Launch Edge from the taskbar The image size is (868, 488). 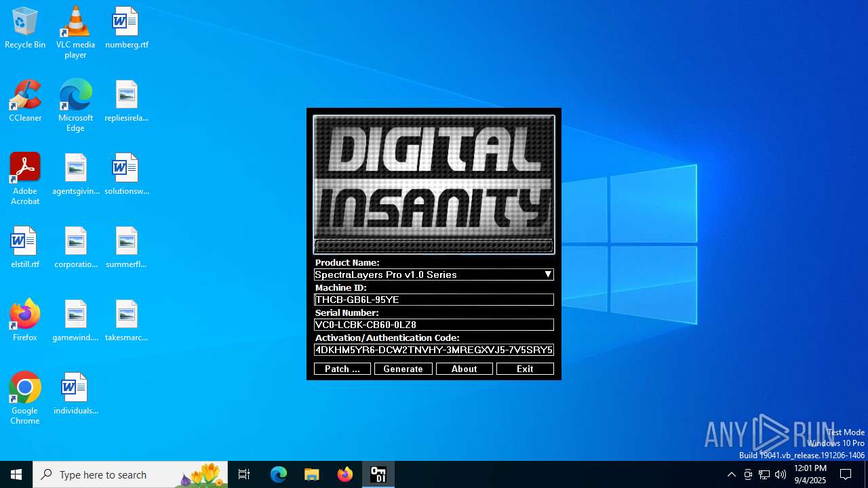[279, 474]
